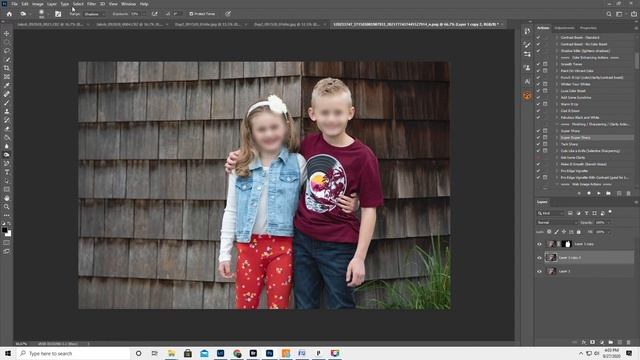Select the Eyedropper tool
The width and height of the screenshot is (640, 360).
click(x=7, y=85)
